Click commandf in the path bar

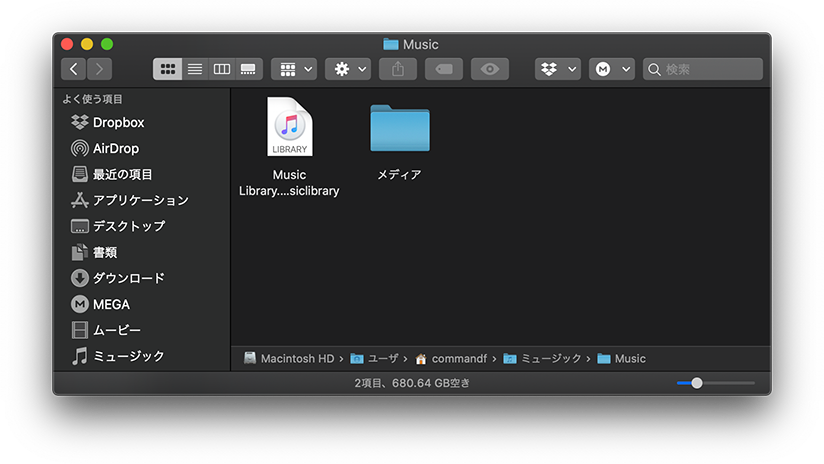pyautogui.click(x=459, y=358)
